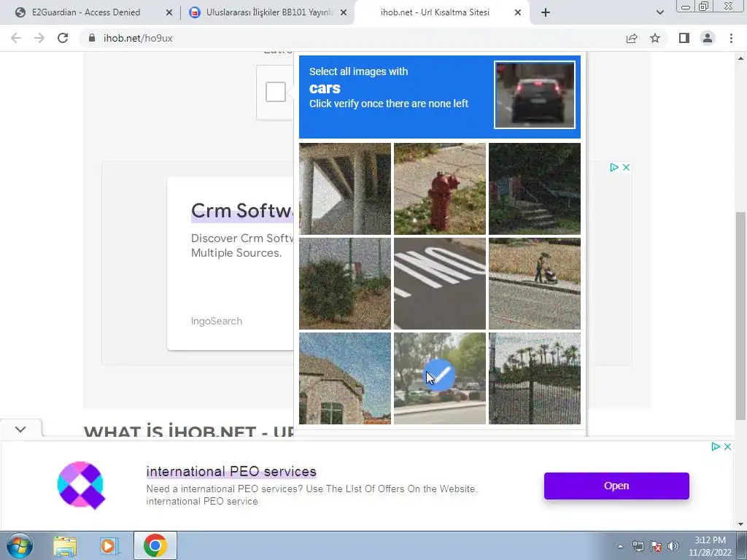Close the bottom PEO banner ad
Viewport: 747px width, 560px height.
point(727,447)
